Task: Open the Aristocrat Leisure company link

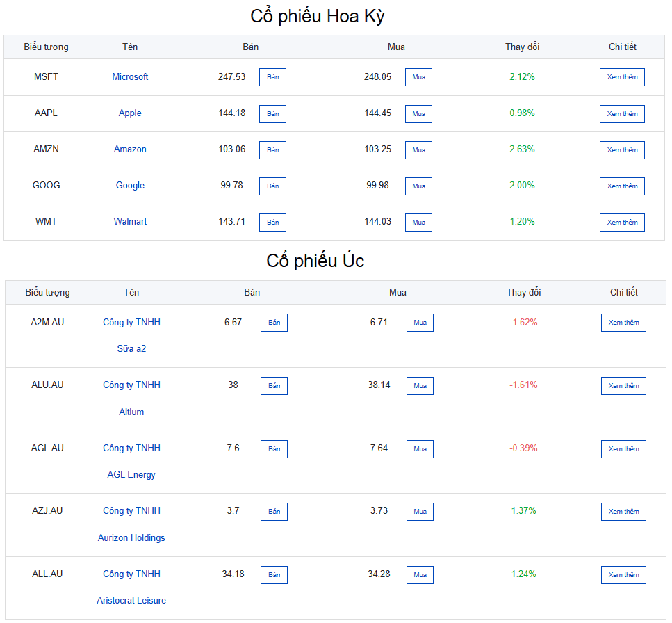Action: 131,588
